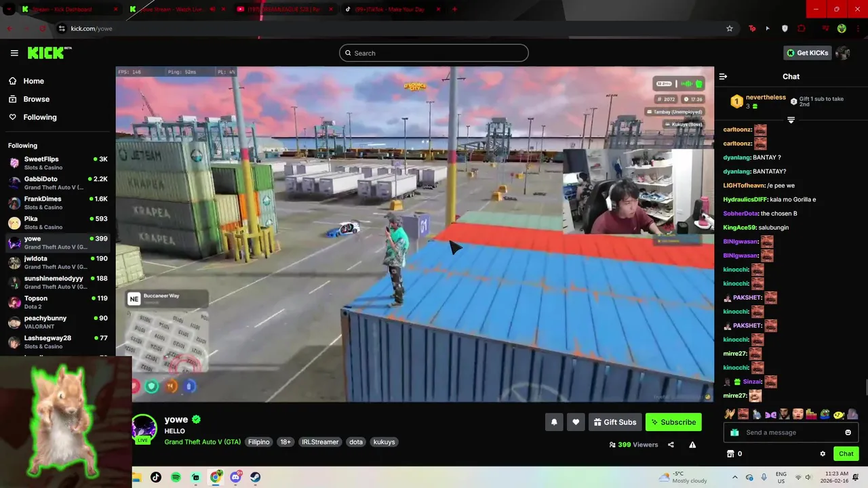Screen dimensions: 868x488
Task: Open Discord from the taskbar
Action: pos(236,477)
